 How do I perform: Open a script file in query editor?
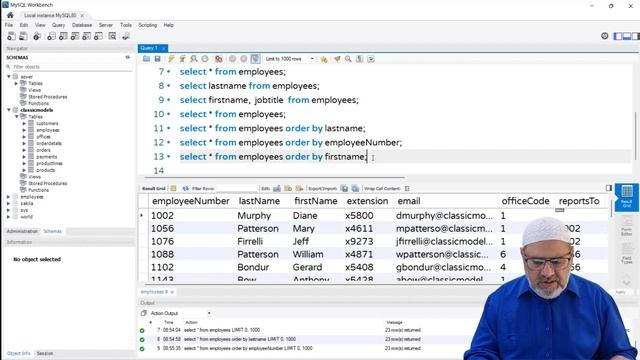(x=146, y=59)
